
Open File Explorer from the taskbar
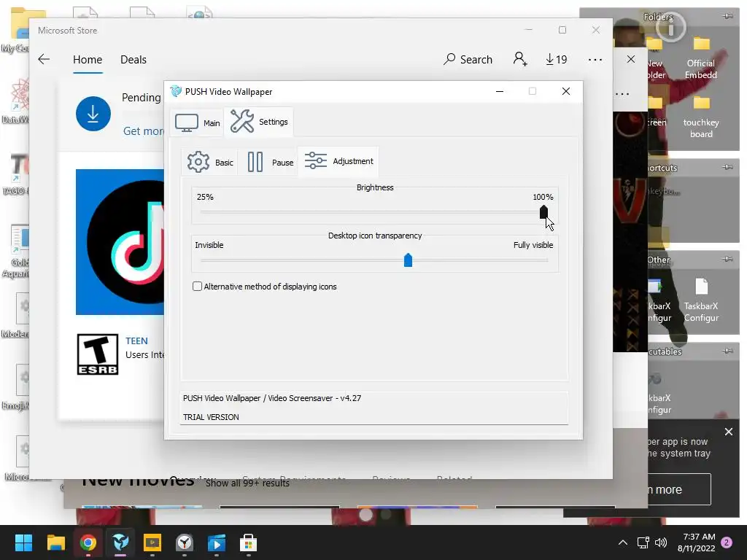(x=55, y=542)
